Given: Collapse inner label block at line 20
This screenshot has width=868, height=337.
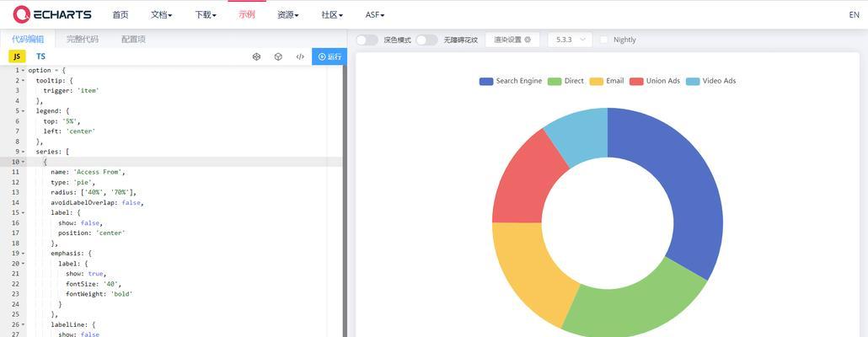Looking at the screenshot, I should [x=23, y=264].
